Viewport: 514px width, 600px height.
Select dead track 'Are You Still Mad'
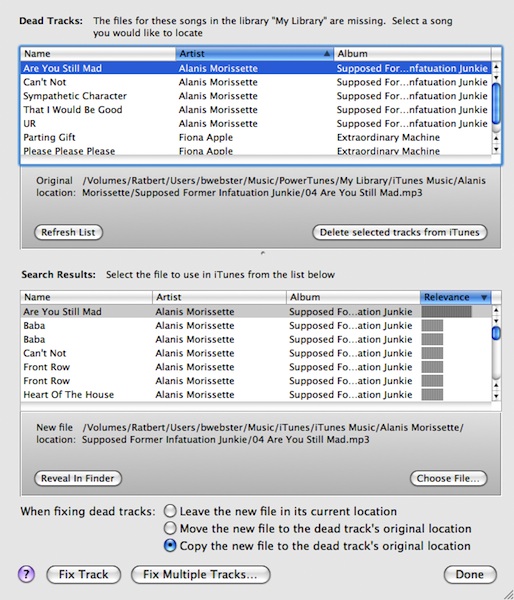coord(256,68)
